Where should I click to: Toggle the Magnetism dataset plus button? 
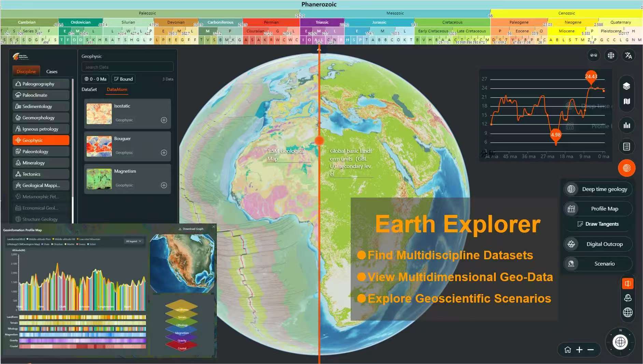click(164, 185)
